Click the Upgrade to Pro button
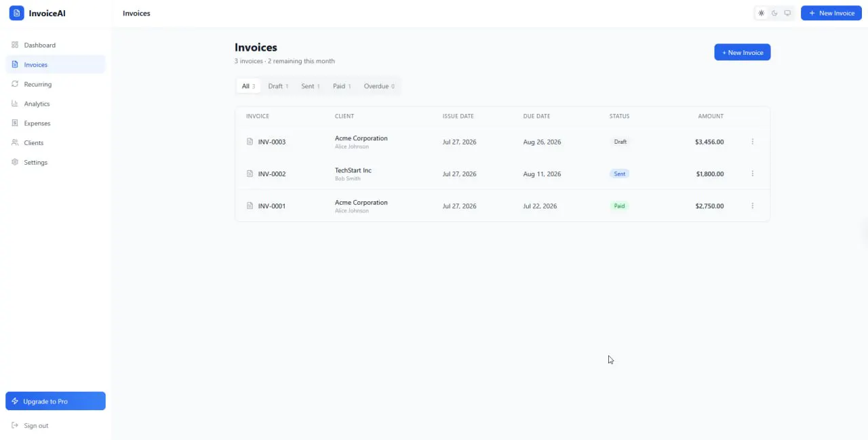Image resolution: width=868 pixels, height=440 pixels. (56, 401)
